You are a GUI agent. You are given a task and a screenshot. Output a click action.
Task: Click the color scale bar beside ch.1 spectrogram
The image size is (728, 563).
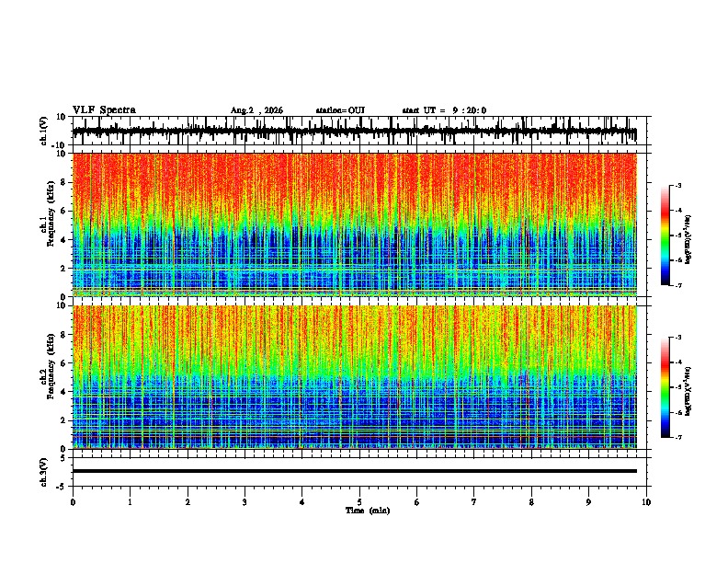click(x=665, y=236)
